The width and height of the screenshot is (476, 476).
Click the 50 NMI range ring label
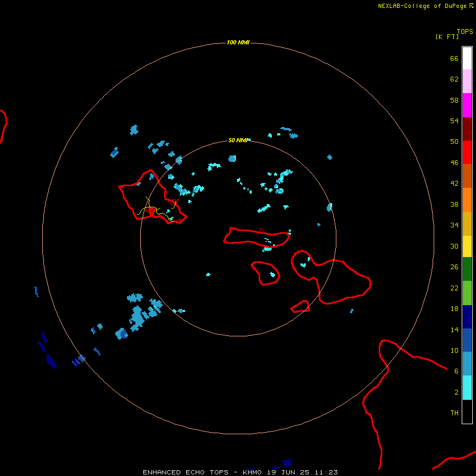[x=238, y=140]
